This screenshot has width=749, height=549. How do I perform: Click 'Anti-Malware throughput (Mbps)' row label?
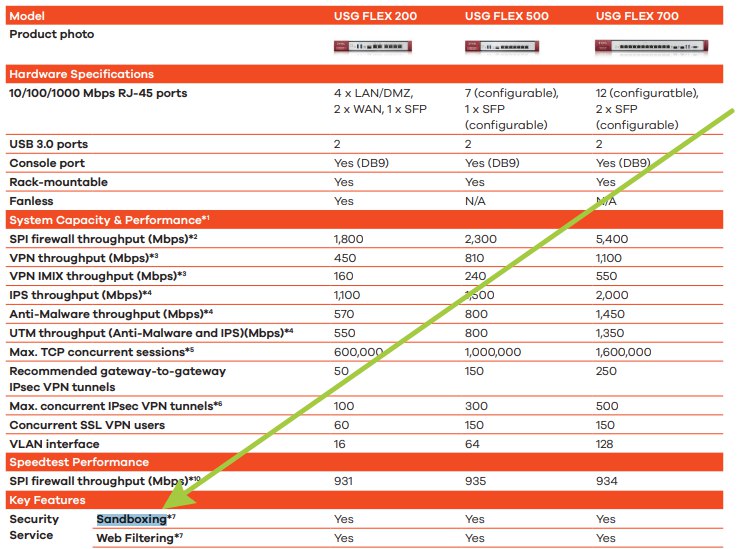point(111,314)
